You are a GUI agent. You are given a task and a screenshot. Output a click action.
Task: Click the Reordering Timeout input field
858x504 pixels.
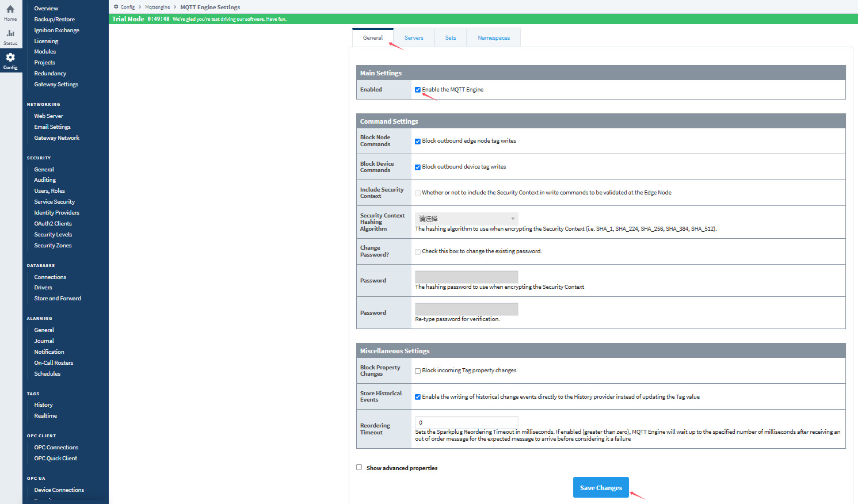click(x=467, y=422)
